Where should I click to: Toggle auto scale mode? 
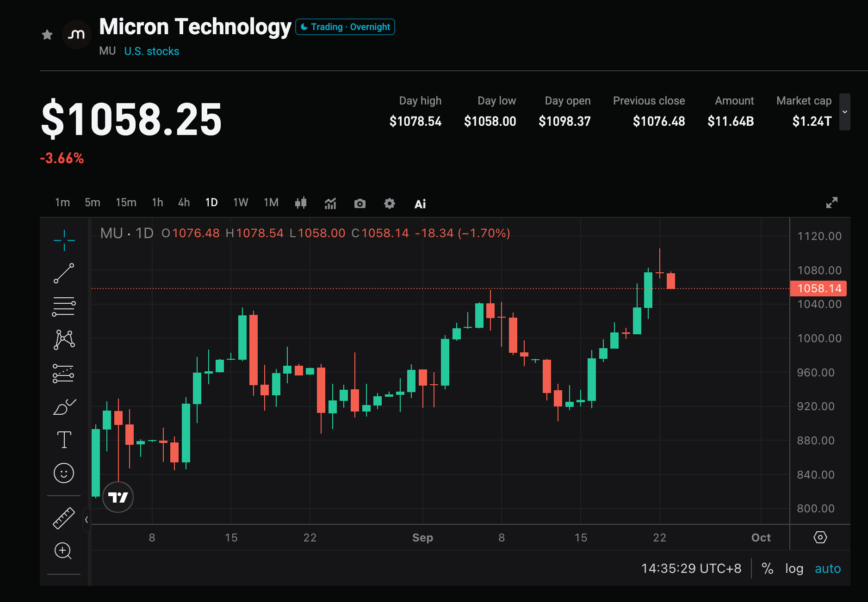(x=828, y=568)
